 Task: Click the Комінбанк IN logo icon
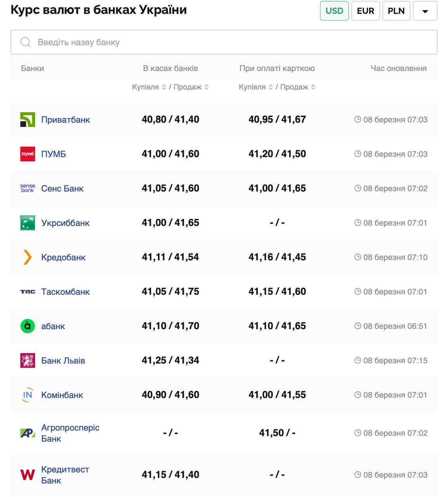(x=28, y=395)
